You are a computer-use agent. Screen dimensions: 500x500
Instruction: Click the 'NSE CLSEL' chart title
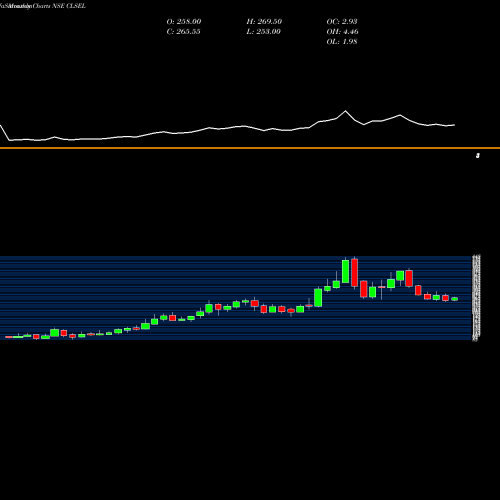(x=69, y=6)
